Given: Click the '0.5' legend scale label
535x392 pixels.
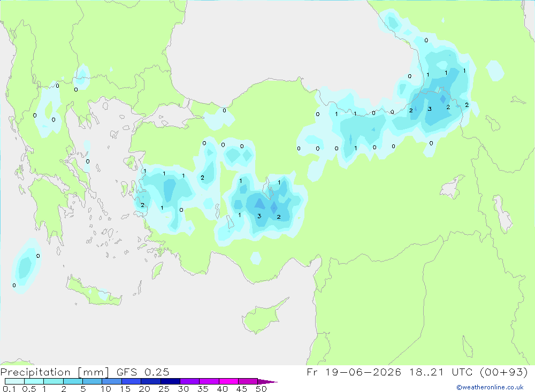Looking at the screenshot, I should coord(29,389).
